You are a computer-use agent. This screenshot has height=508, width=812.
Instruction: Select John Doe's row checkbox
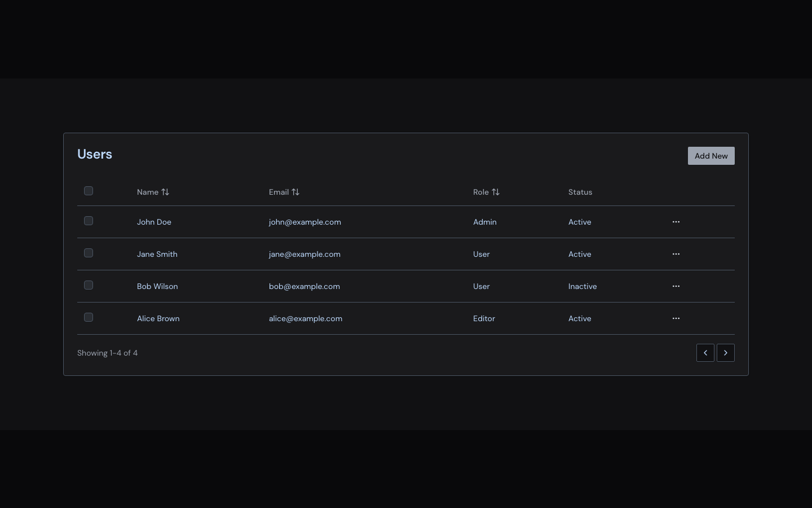[89, 221]
